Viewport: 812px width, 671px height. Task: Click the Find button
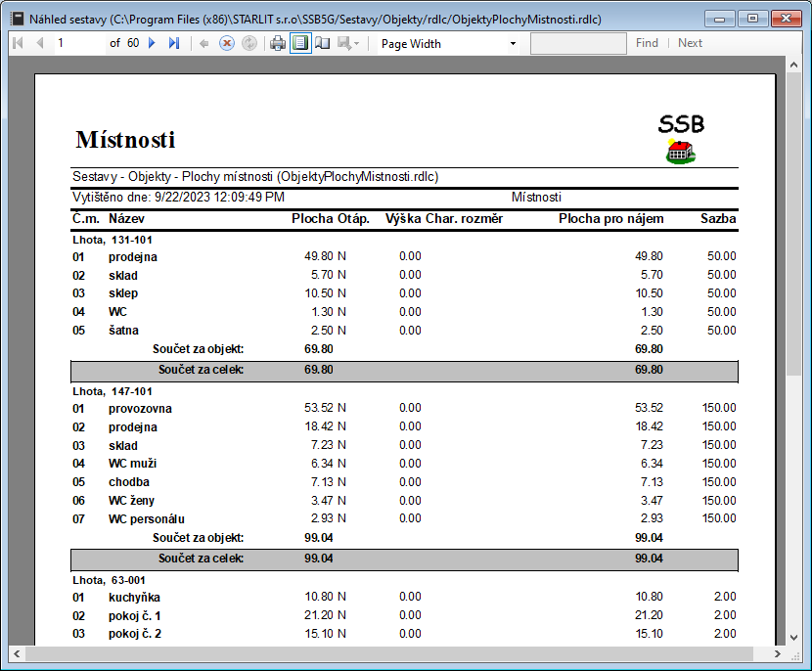(x=647, y=43)
